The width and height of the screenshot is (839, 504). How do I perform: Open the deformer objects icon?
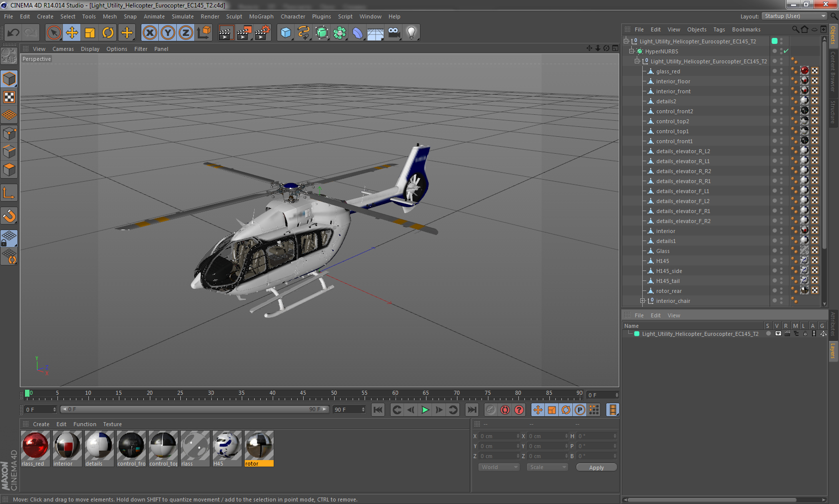pyautogui.click(x=358, y=33)
